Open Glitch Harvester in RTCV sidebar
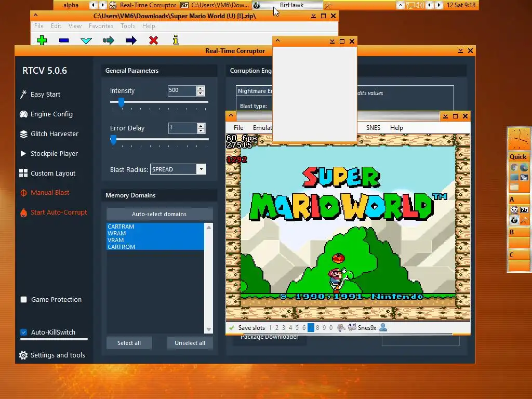The width and height of the screenshot is (532, 399). pyautogui.click(x=49, y=134)
